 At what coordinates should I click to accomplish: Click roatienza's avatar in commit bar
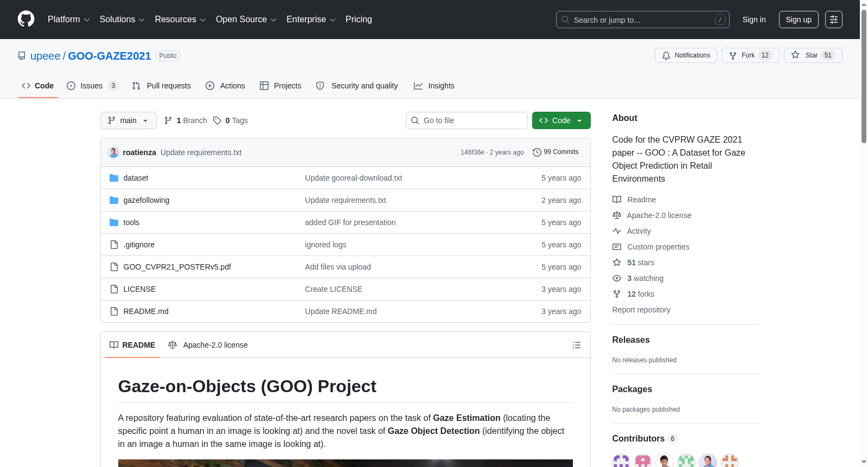click(113, 152)
